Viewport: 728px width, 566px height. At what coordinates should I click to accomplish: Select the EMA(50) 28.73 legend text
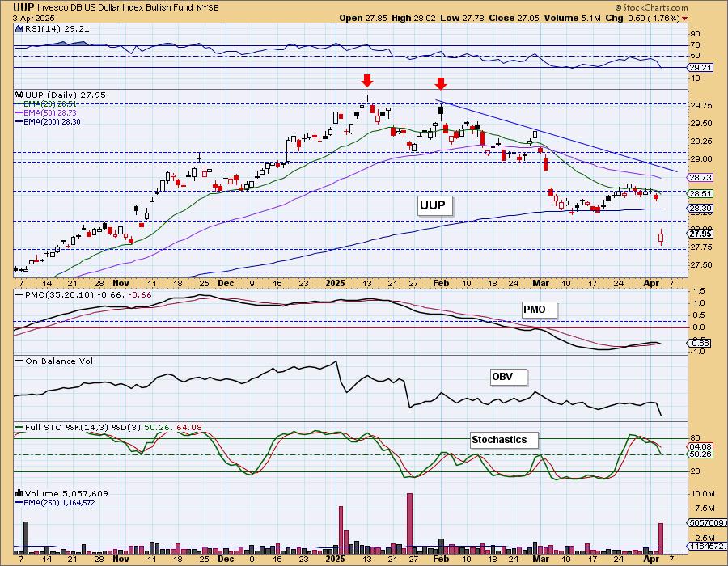[x=50, y=112]
